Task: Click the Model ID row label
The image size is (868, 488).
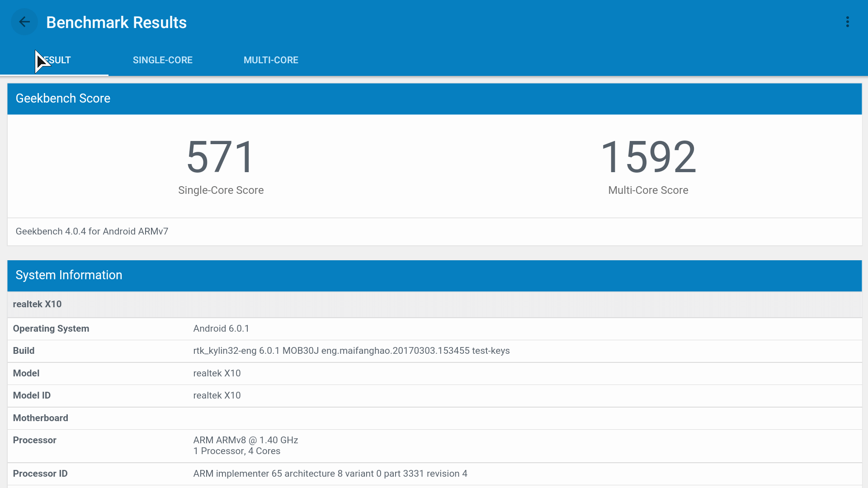Action: 32,395
